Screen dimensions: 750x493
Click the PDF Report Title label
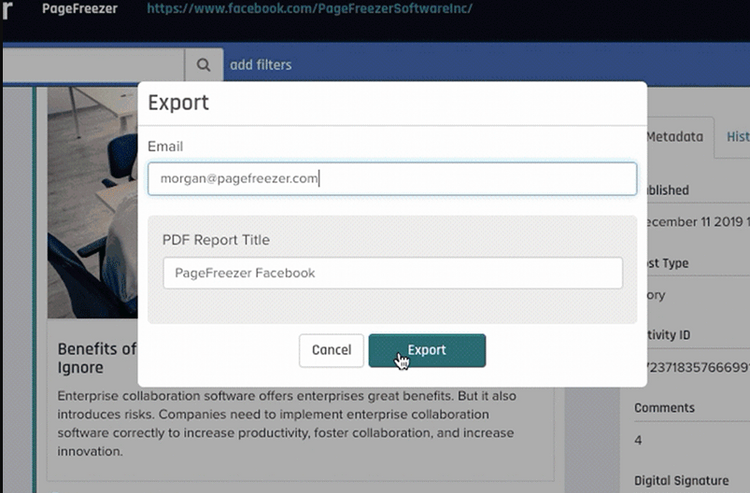click(x=216, y=240)
